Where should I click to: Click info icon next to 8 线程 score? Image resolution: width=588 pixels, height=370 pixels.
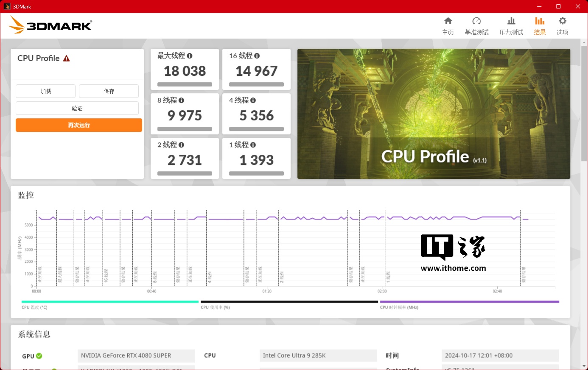182,100
